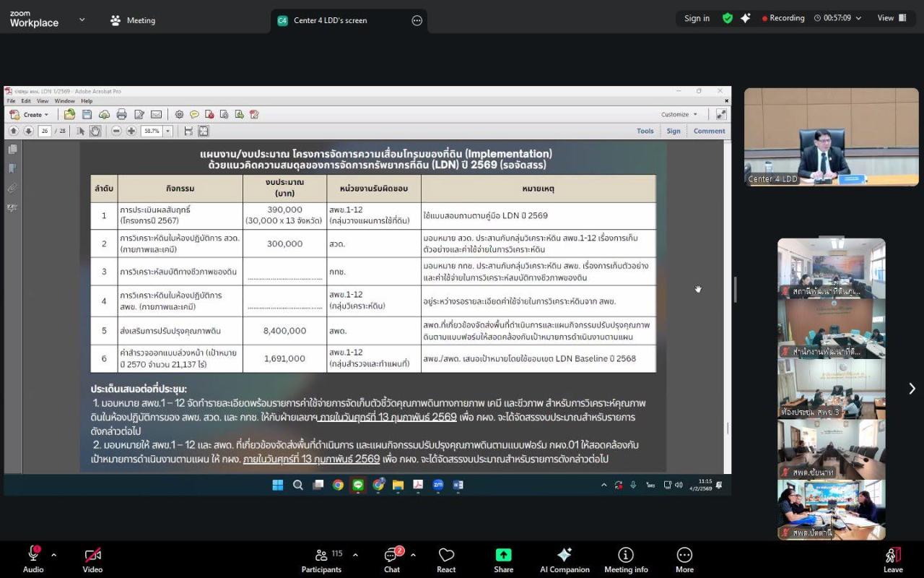
Task: Open the Window menu in Acrobat
Action: point(64,101)
